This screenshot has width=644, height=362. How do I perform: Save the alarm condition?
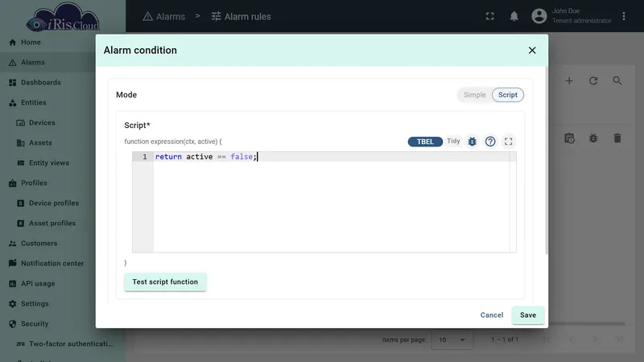tap(528, 315)
